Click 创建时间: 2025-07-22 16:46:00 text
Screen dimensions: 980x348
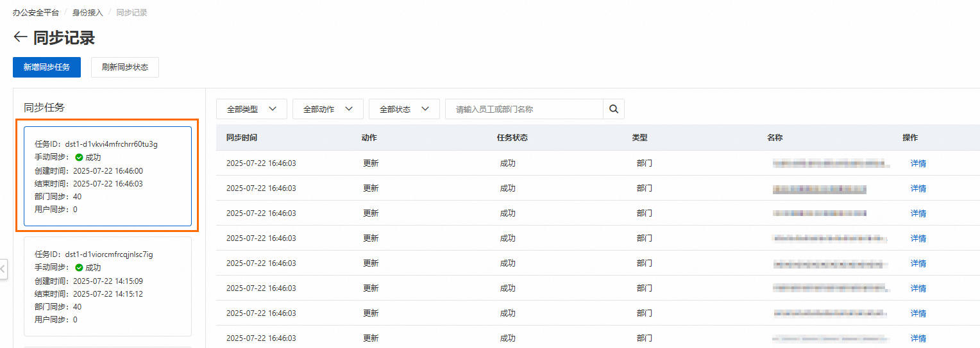click(89, 170)
